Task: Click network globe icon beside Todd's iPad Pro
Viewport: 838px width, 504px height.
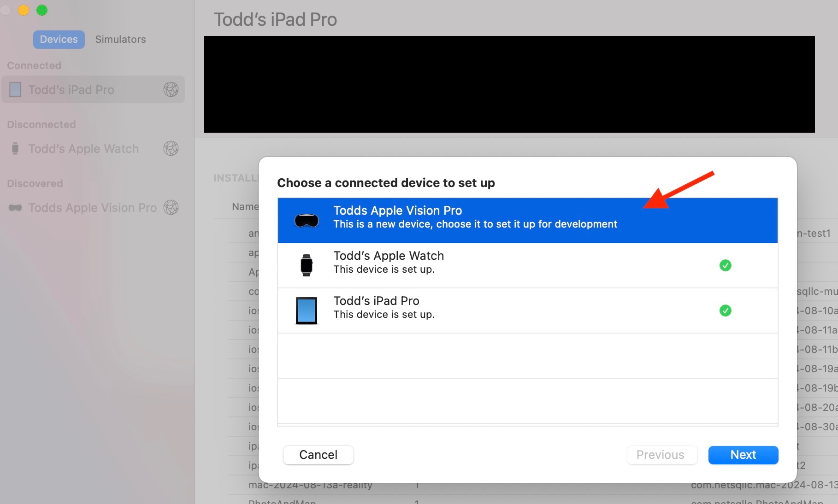Action: pos(171,89)
